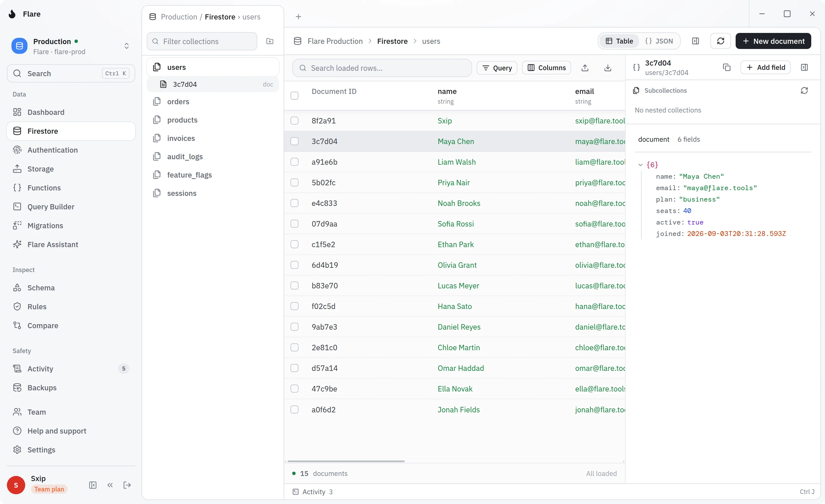Open the orders collection
The height and width of the screenshot is (504, 825).
coord(213,102)
